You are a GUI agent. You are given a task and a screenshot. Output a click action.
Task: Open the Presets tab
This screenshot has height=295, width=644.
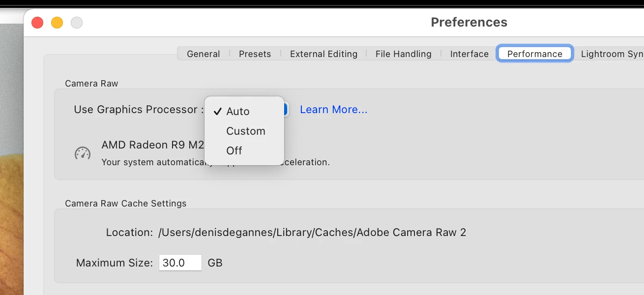[x=255, y=54]
